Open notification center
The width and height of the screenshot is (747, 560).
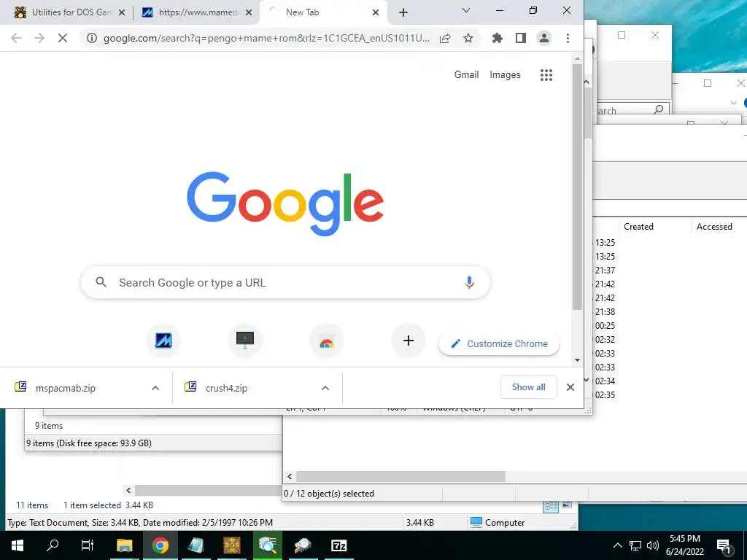click(x=724, y=547)
